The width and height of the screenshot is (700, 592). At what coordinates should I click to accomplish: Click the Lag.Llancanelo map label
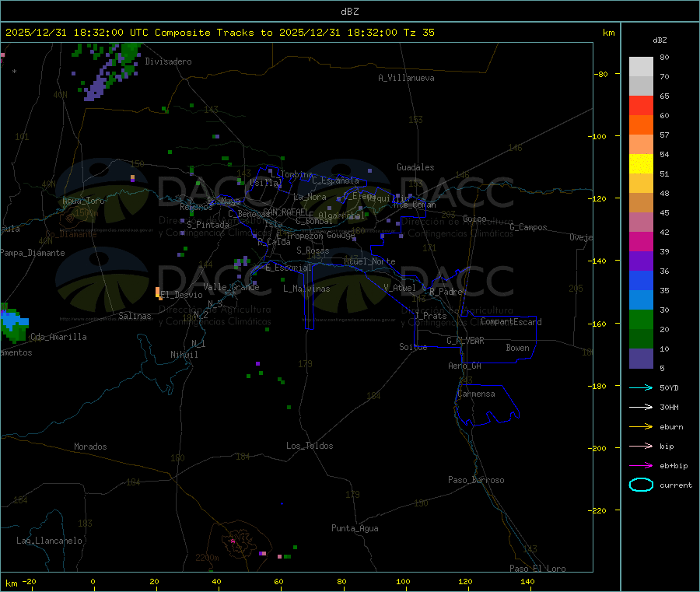[x=50, y=541]
